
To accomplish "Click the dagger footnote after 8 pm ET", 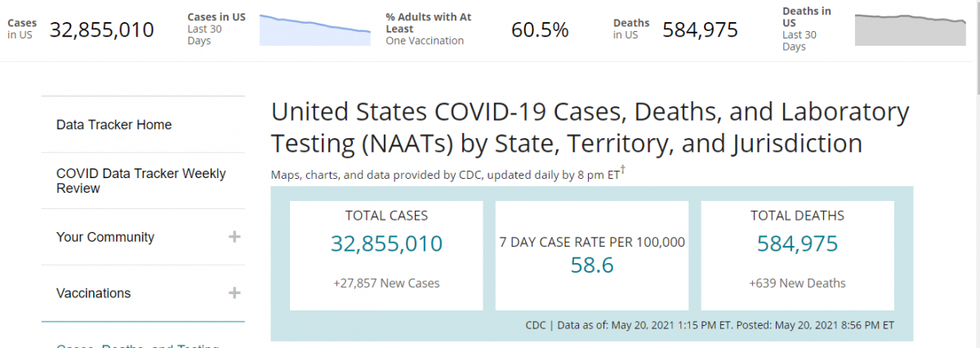I will pos(623,171).
